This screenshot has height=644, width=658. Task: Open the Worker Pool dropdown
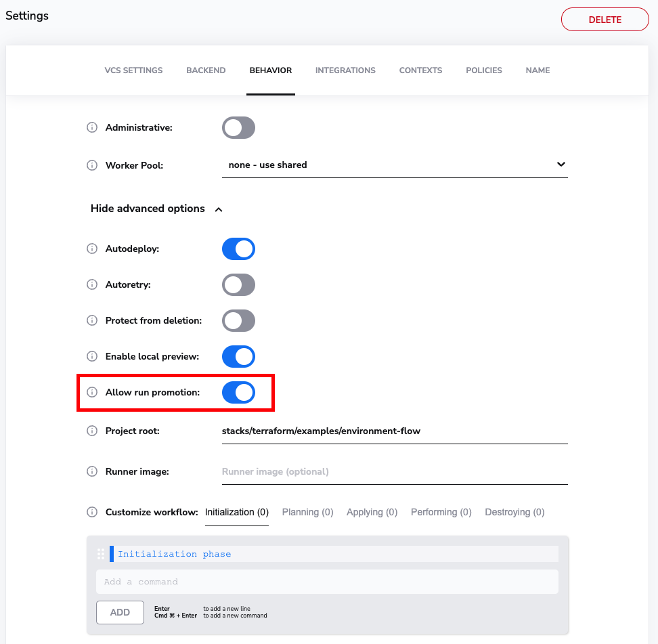[395, 165]
